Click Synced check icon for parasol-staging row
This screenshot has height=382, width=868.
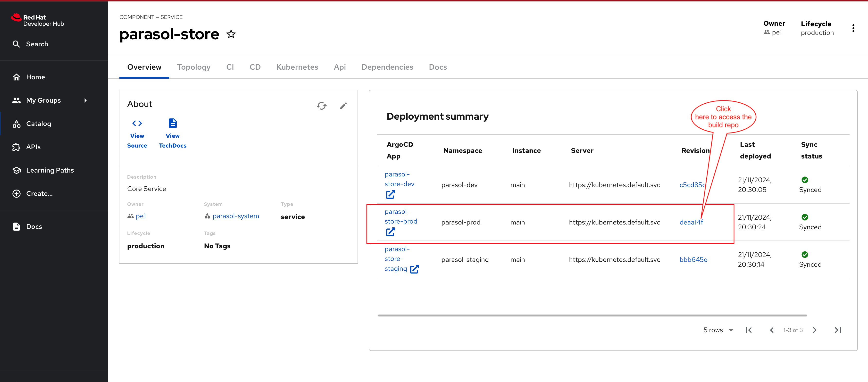805,254
